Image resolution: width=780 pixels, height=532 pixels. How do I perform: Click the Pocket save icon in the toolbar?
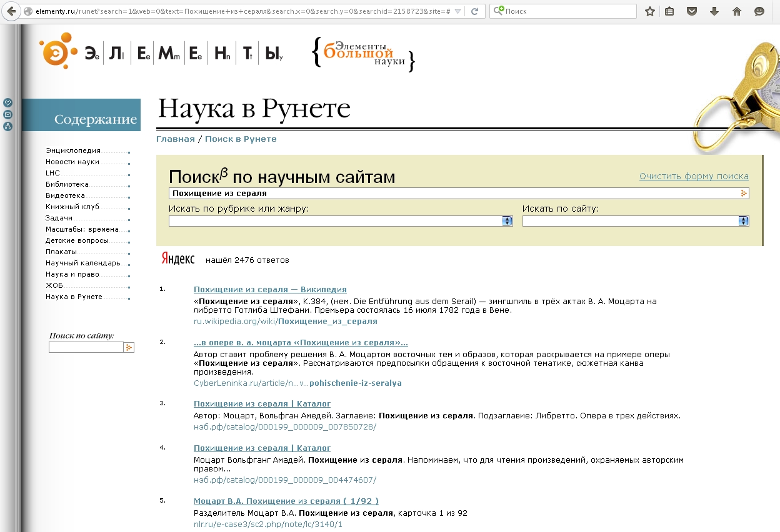[692, 11]
